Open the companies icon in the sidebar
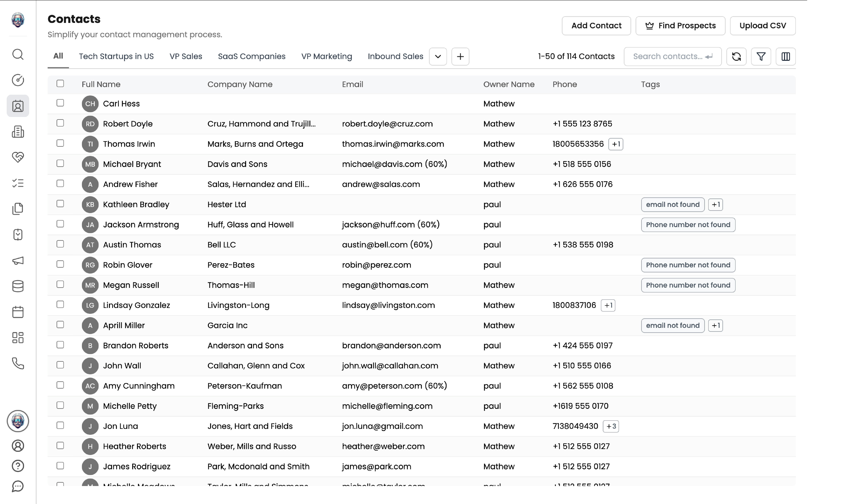Screen dimensions: 843x504 tap(18, 132)
